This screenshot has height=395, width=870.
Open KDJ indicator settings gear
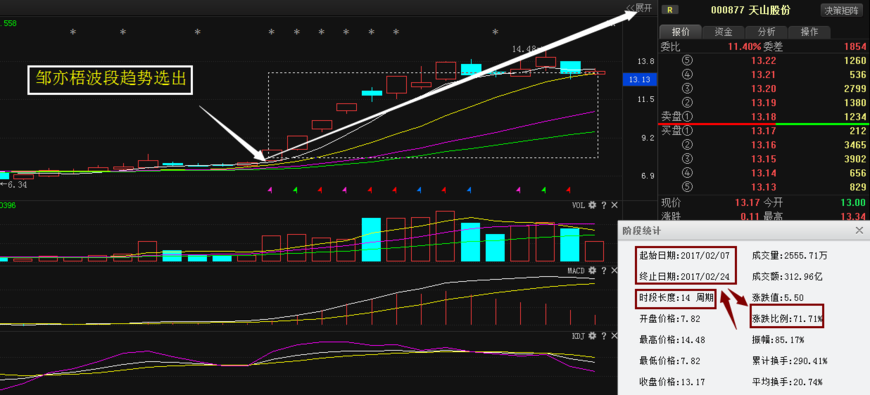click(592, 336)
